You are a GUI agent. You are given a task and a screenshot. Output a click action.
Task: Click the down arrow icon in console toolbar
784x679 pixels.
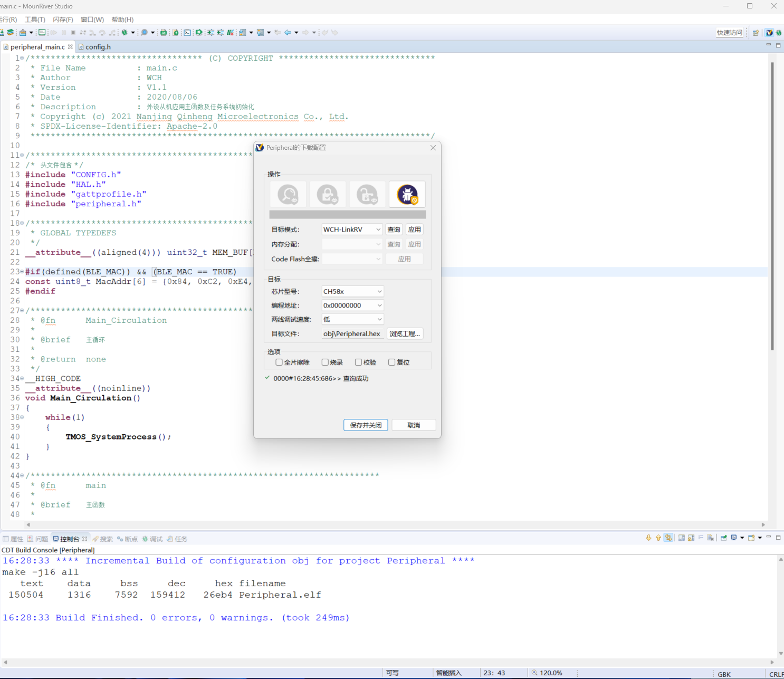click(648, 538)
